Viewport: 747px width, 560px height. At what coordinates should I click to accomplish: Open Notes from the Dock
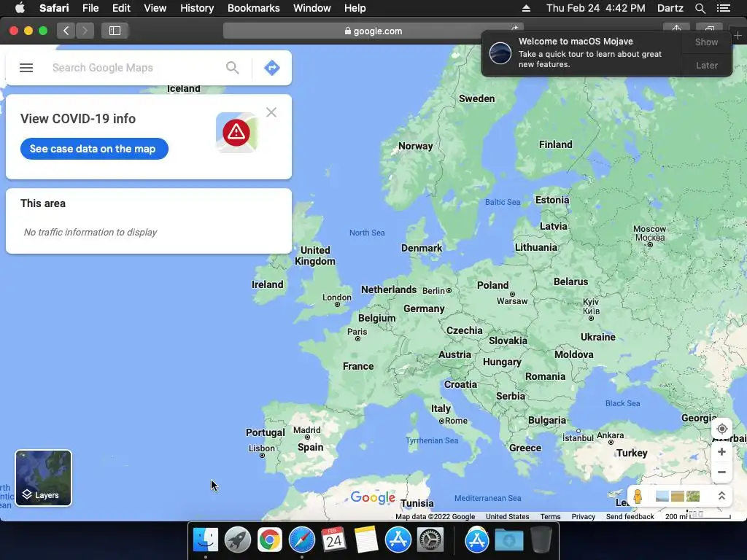pyautogui.click(x=366, y=540)
